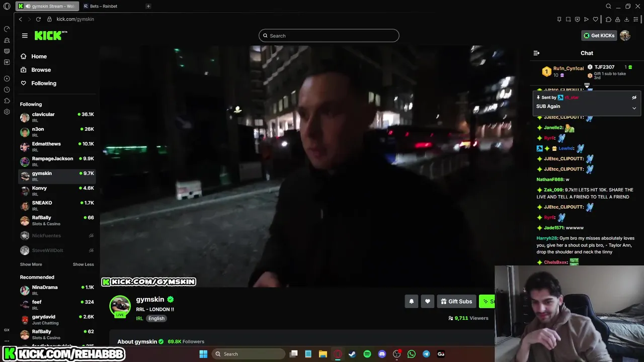The image size is (644, 362).
Task: Select the gymskin Stream browser tab
Action: [x=47, y=6]
